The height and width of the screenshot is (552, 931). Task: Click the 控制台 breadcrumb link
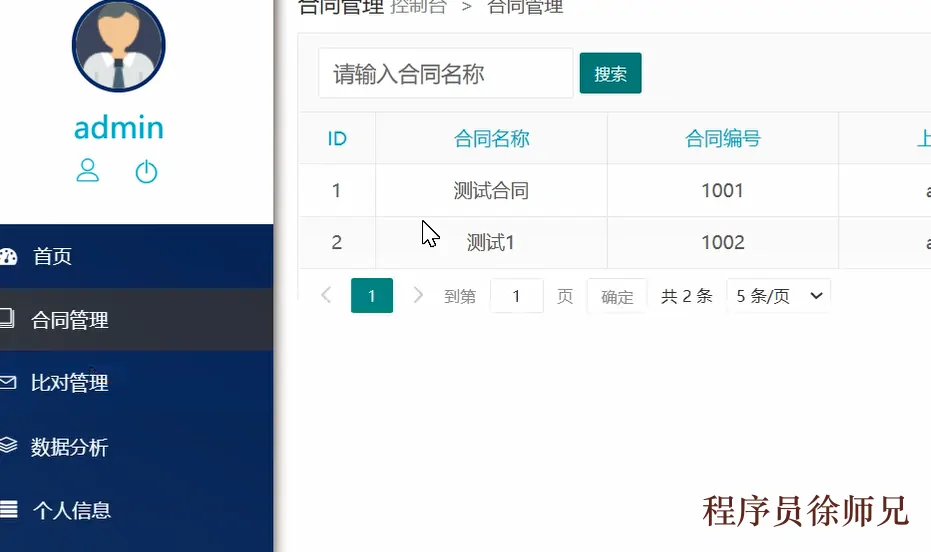(x=418, y=7)
